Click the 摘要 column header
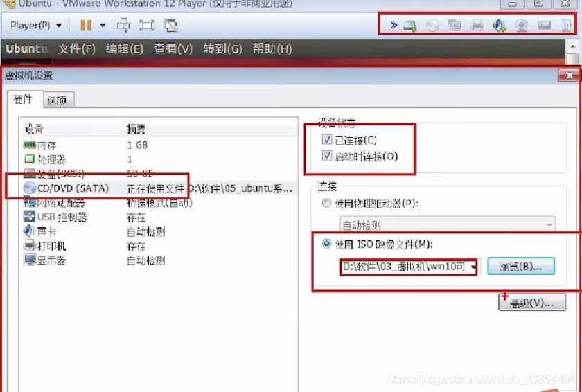Image resolution: width=582 pixels, height=392 pixels. (210, 129)
